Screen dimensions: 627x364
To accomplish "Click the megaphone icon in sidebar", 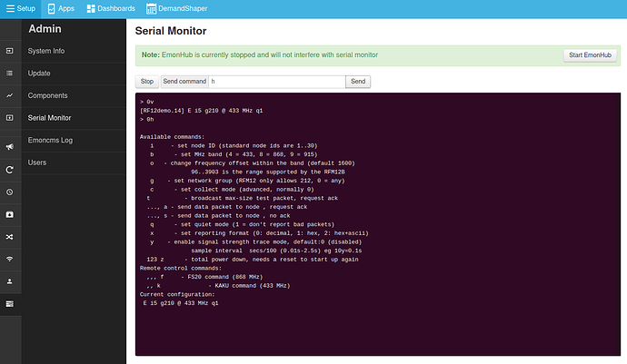I will 10,147.
